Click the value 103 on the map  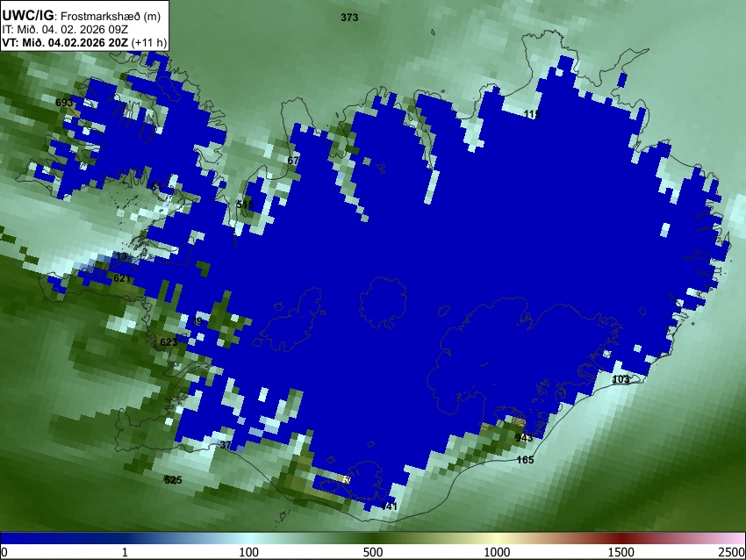pos(620,379)
